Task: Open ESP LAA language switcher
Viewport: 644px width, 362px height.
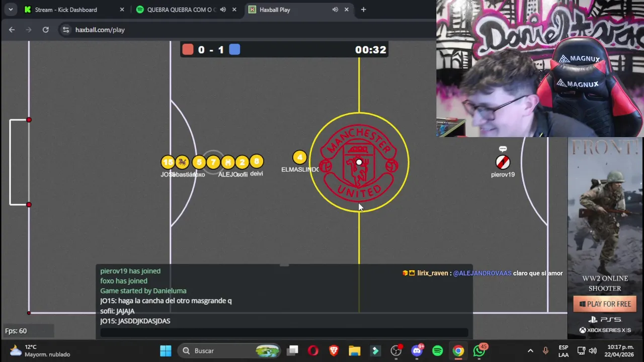Action: [563, 350]
